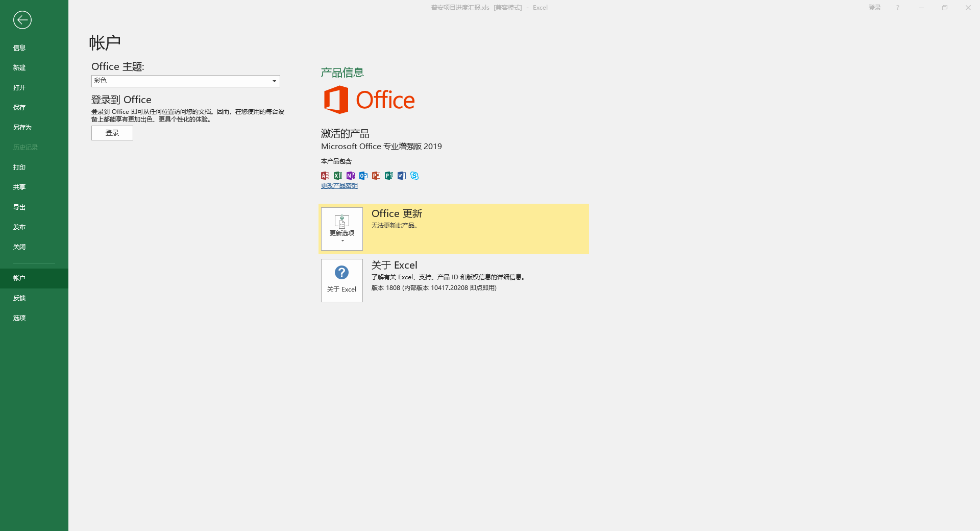980x531 pixels.
Task: Click the PowerPoint app icon in product list
Action: tap(376, 176)
